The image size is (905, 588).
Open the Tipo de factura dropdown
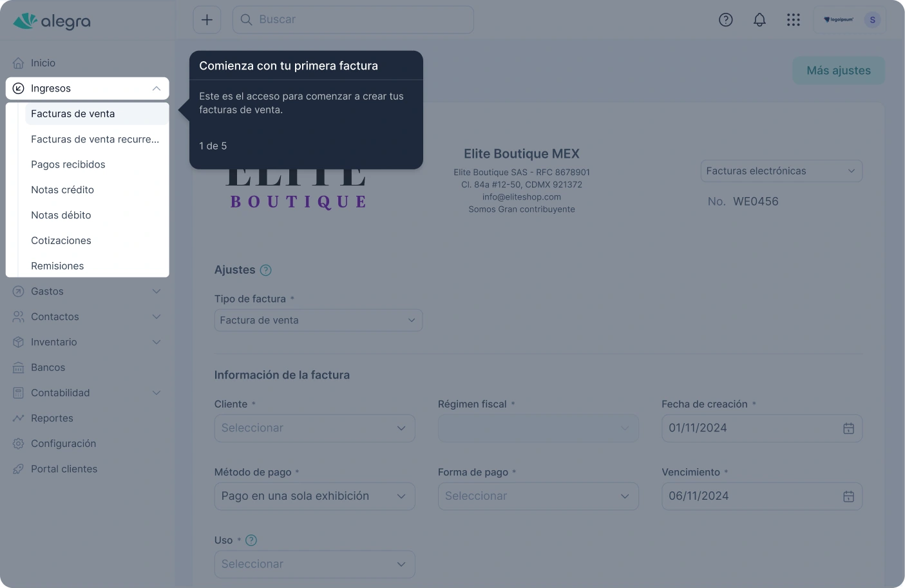[x=318, y=321]
